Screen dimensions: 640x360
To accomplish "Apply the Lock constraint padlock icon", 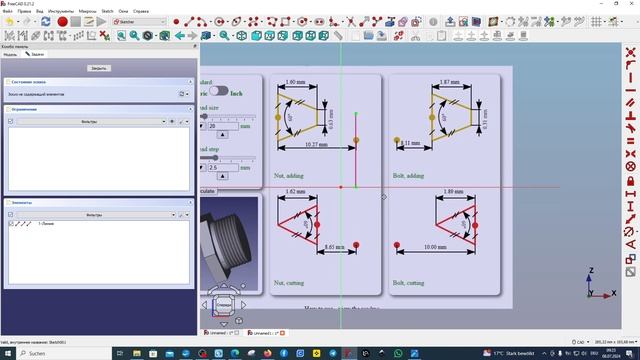I will 631,180.
